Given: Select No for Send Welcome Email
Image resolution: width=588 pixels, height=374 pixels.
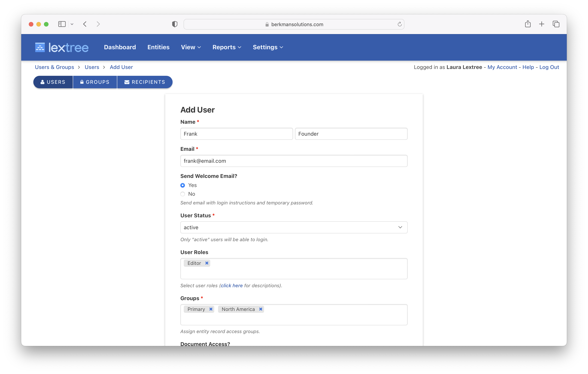Looking at the screenshot, I should [x=183, y=194].
